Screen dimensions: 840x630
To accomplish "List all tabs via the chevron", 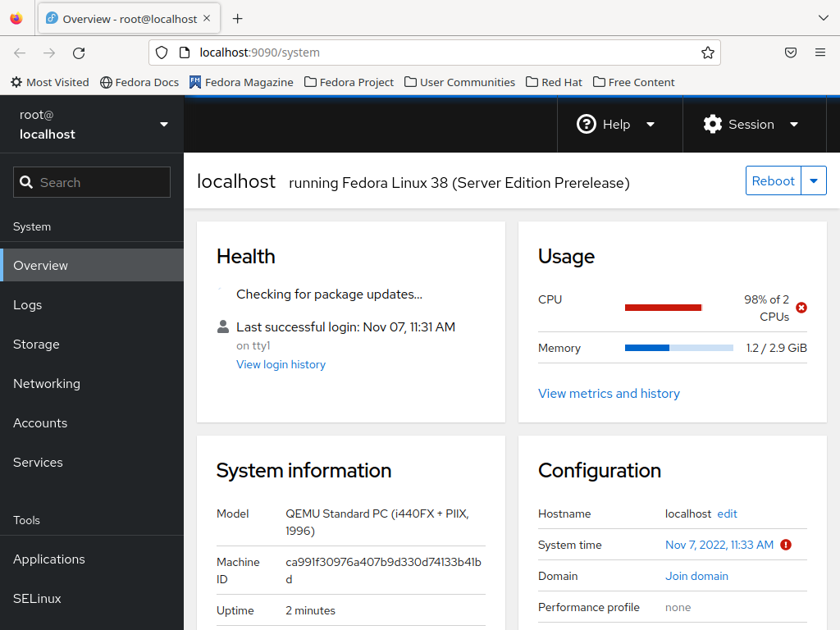I will (824, 18).
